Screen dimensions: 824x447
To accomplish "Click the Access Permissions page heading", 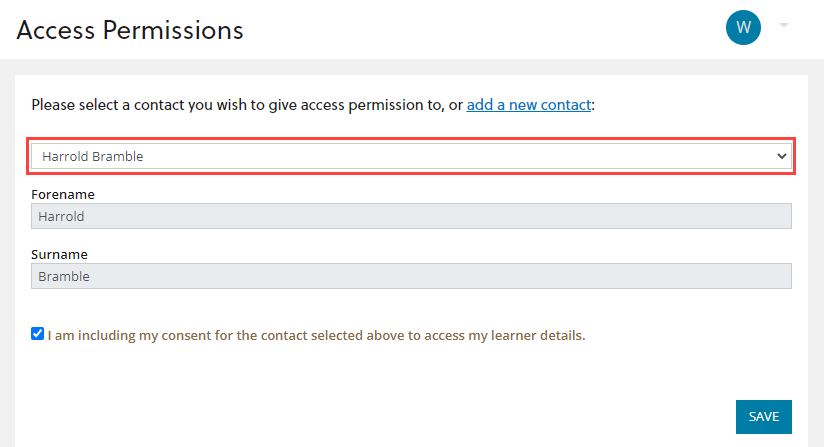I will (130, 30).
